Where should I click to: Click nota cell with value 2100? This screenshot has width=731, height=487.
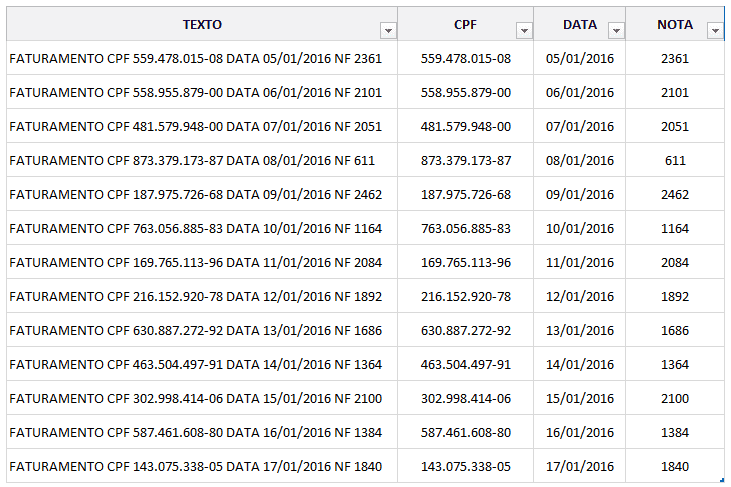[x=675, y=399]
